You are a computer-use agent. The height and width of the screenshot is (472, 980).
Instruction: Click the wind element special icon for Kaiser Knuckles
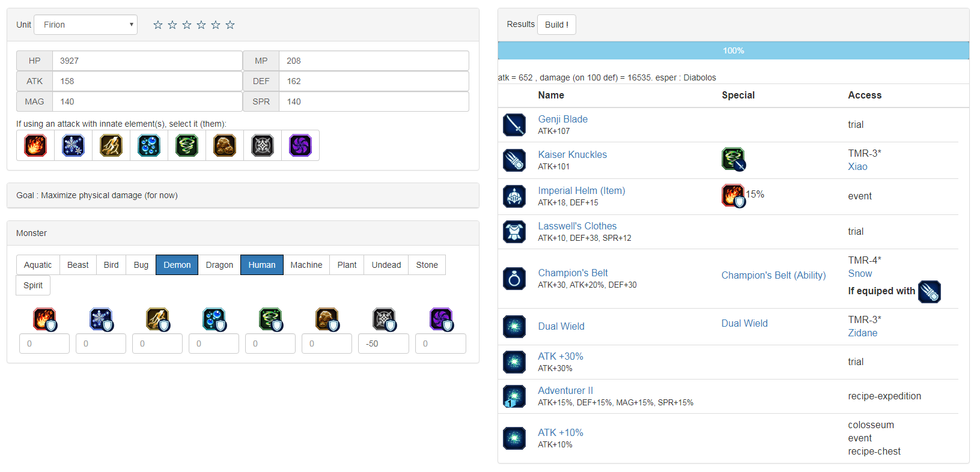[733, 159]
